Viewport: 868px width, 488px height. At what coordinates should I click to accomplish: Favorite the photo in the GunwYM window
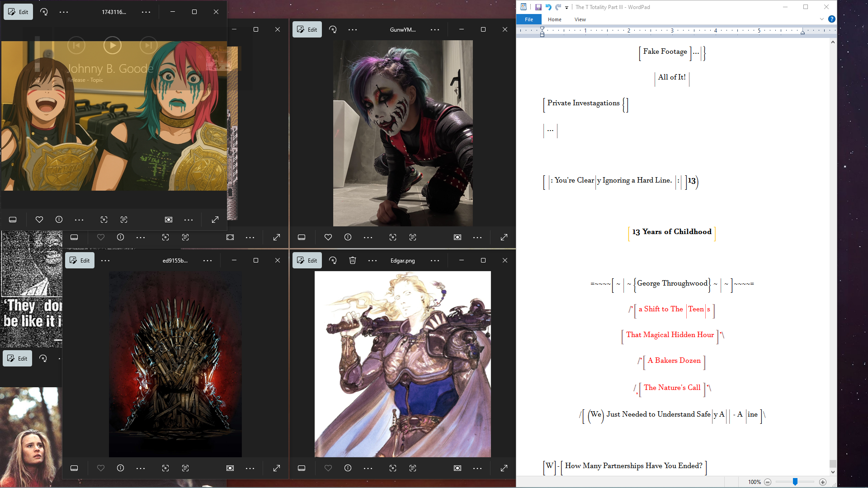click(x=328, y=237)
